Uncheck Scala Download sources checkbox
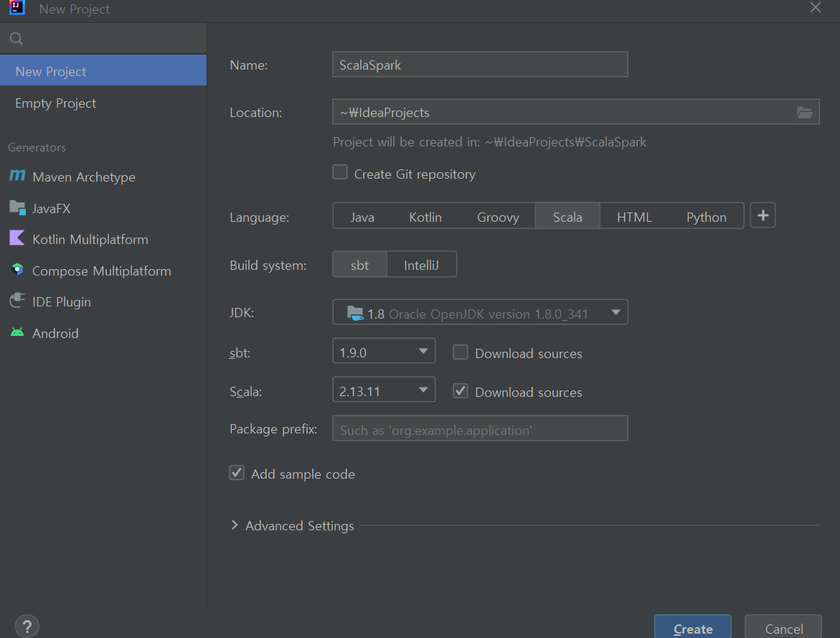840x638 pixels. [461, 391]
